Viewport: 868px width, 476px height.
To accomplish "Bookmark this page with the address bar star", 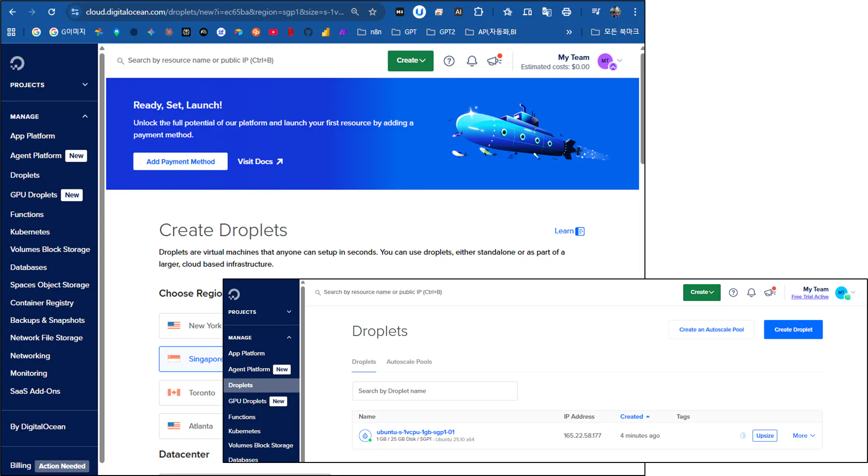I will pyautogui.click(x=373, y=12).
